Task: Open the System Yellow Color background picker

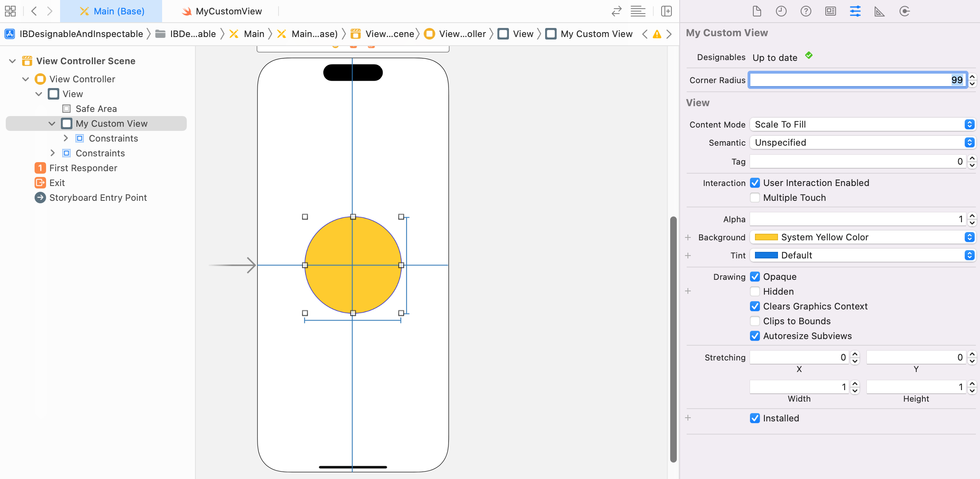Action: tap(862, 237)
